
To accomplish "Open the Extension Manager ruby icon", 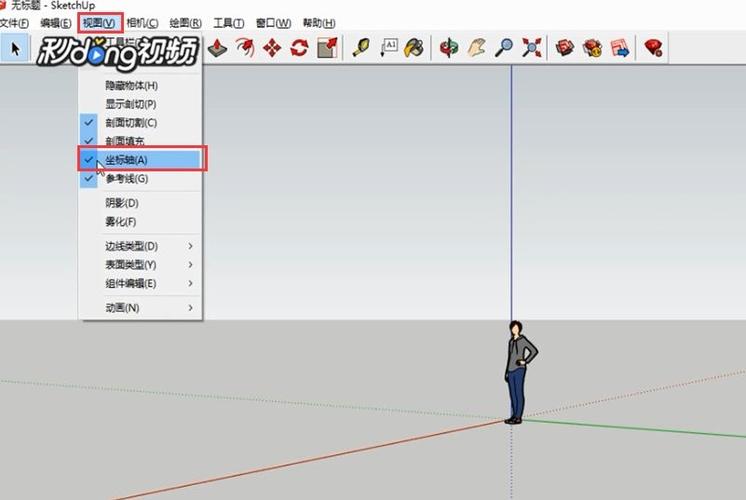I will point(653,48).
